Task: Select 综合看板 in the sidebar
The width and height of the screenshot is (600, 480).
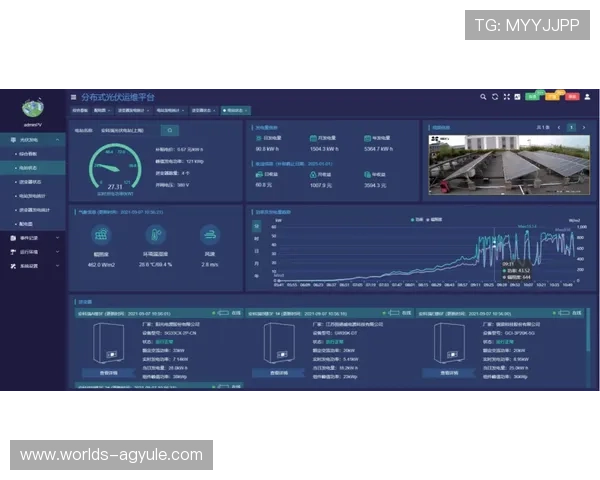Action: pos(30,154)
